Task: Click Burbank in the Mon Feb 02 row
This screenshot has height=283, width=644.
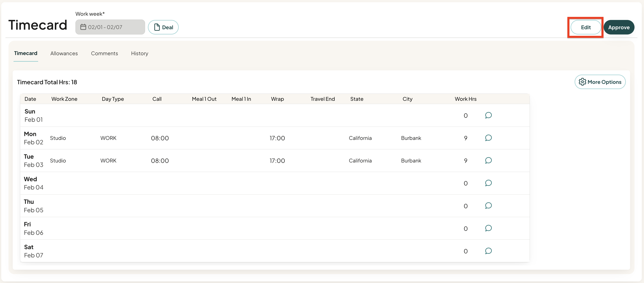Action: [411, 138]
